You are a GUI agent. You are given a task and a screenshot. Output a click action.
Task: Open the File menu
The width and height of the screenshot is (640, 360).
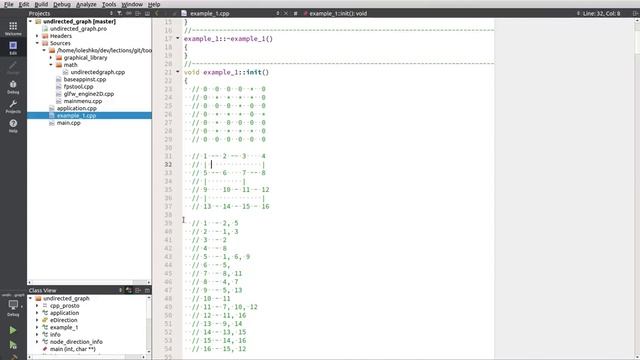[9, 4]
